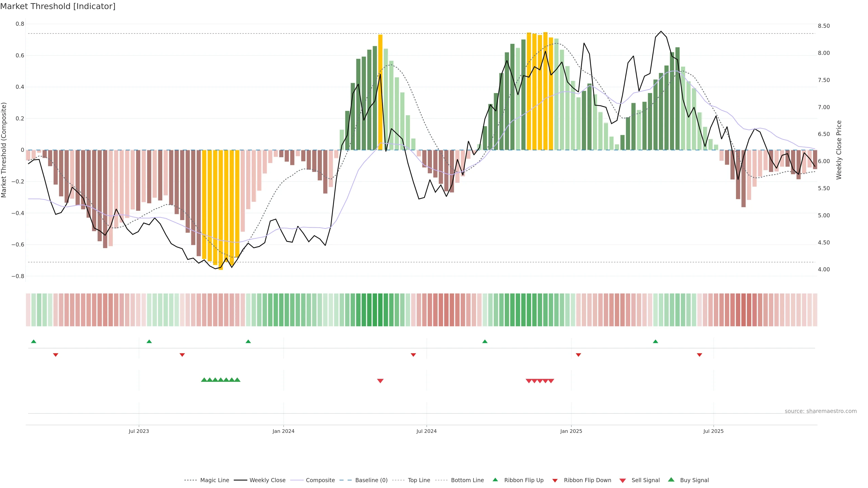Toggle the Magic Line legend entry
The height and width of the screenshot is (488, 868).
point(214,480)
